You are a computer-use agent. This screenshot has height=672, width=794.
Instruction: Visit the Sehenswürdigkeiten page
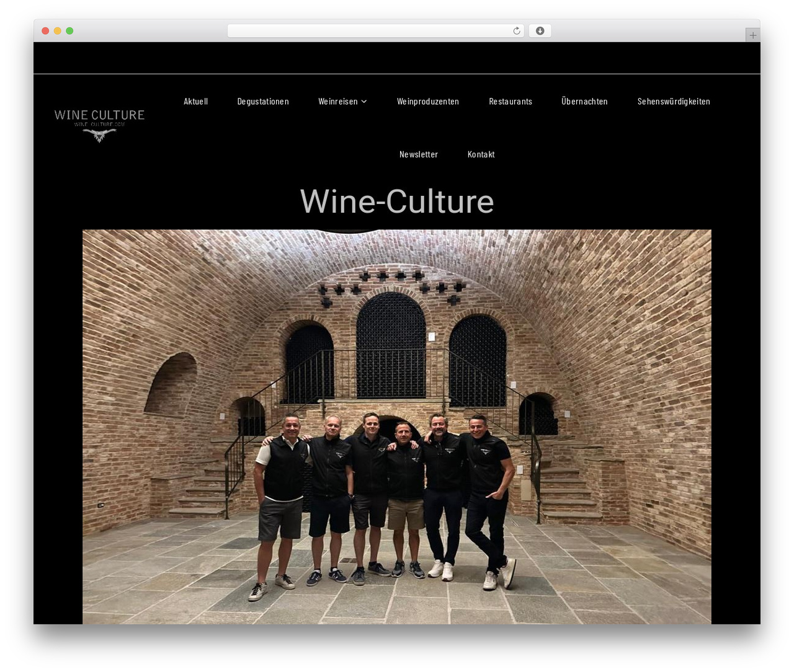tap(674, 102)
